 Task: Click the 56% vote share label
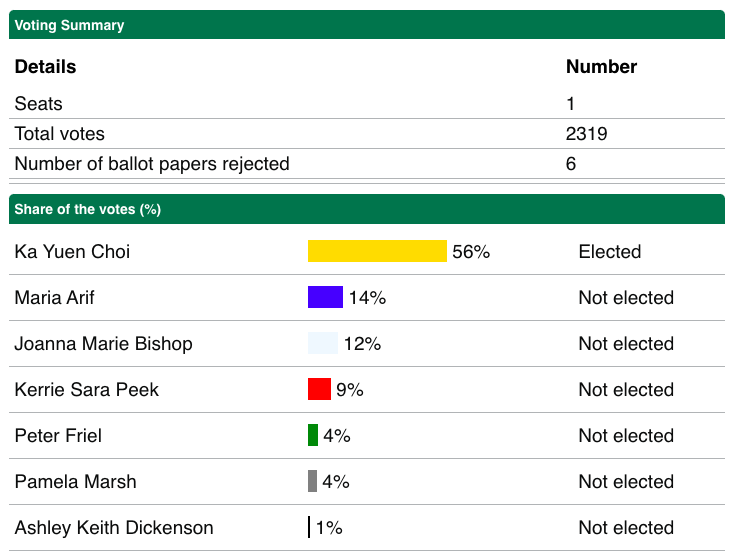point(471,252)
